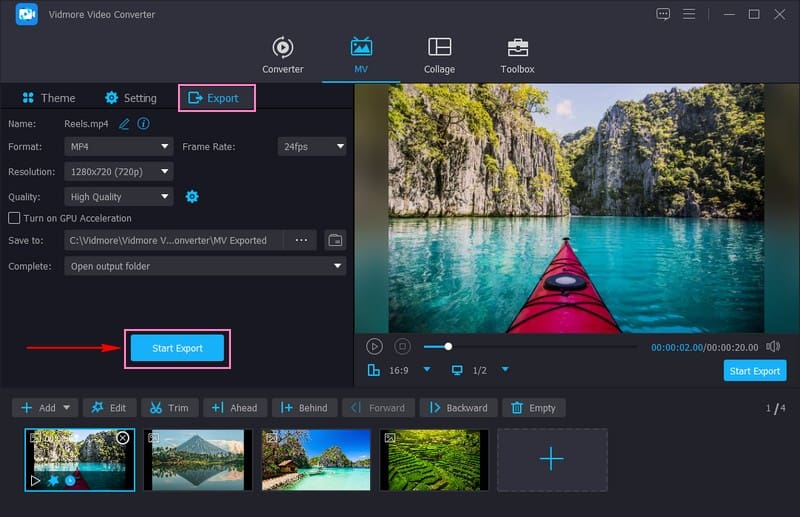The image size is (800, 517).
Task: Click the Start Export button on left panel
Action: click(177, 348)
